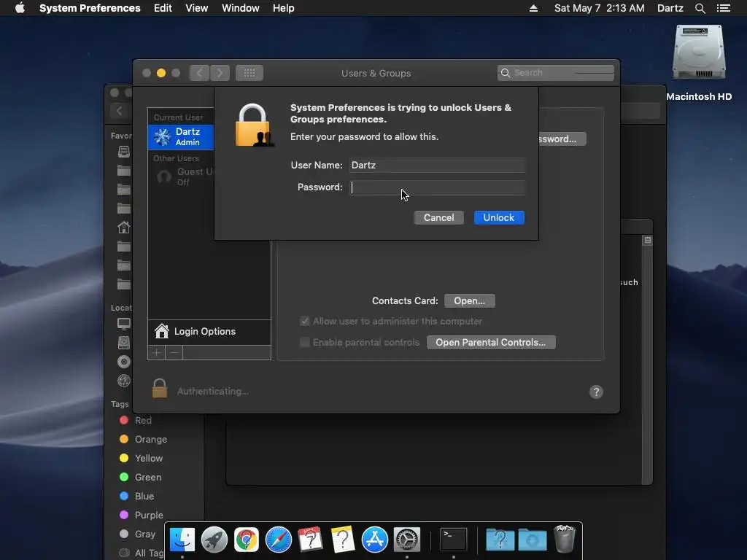
Task: Open the App Store from the Dock
Action: [375, 540]
